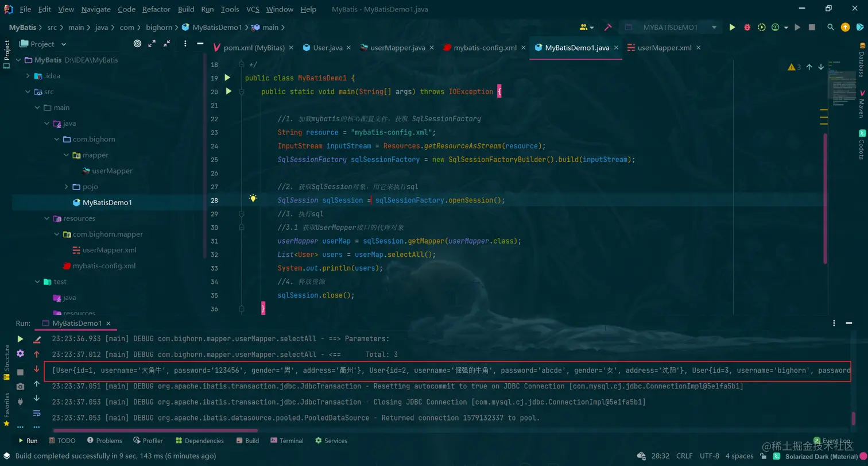Open the Services tool window

pos(331,441)
